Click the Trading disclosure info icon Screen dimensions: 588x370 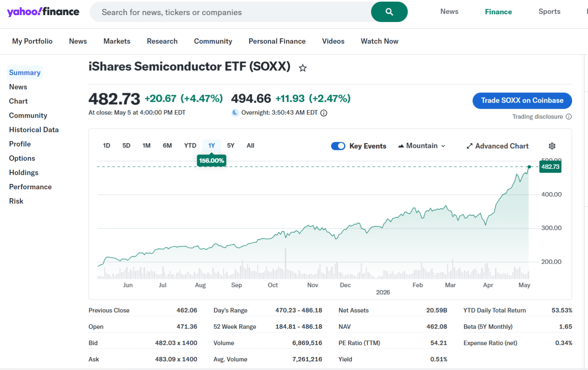click(569, 117)
